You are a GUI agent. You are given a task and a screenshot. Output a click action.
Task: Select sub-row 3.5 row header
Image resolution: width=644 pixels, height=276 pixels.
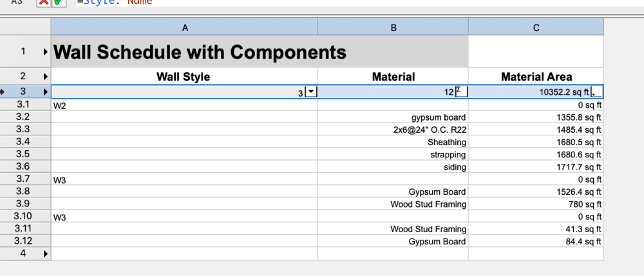tap(23, 154)
